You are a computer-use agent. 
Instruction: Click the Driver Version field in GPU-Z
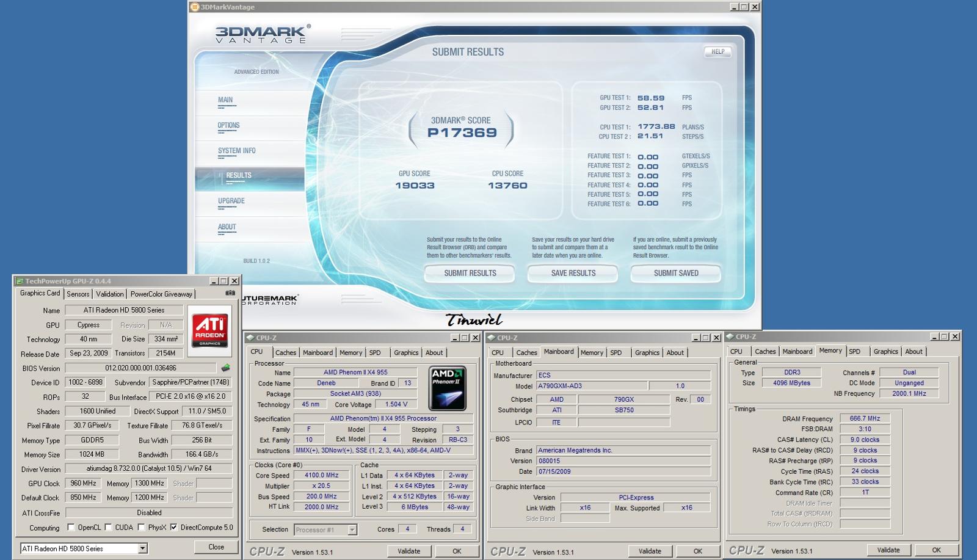tap(149, 469)
